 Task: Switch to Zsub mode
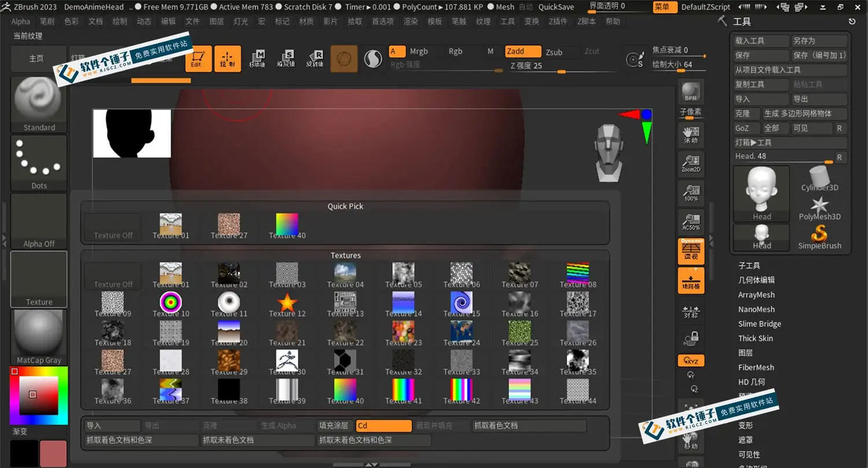coord(554,52)
